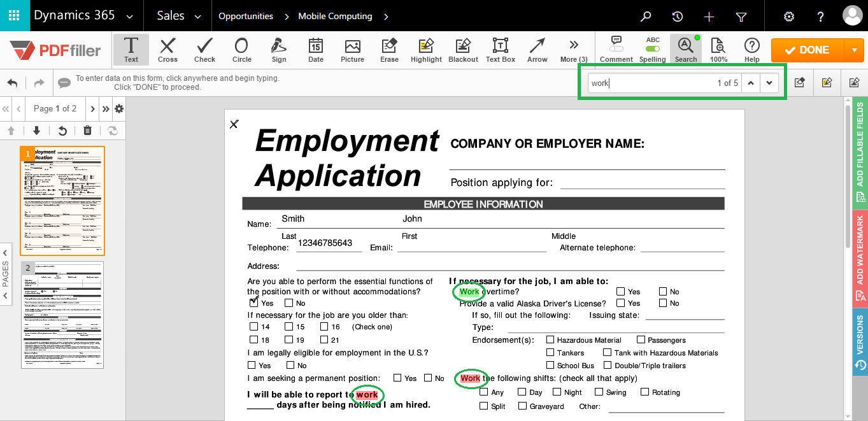Open the VERSIONS tab
Screen dimensions: 868x421
[x=860, y=341]
